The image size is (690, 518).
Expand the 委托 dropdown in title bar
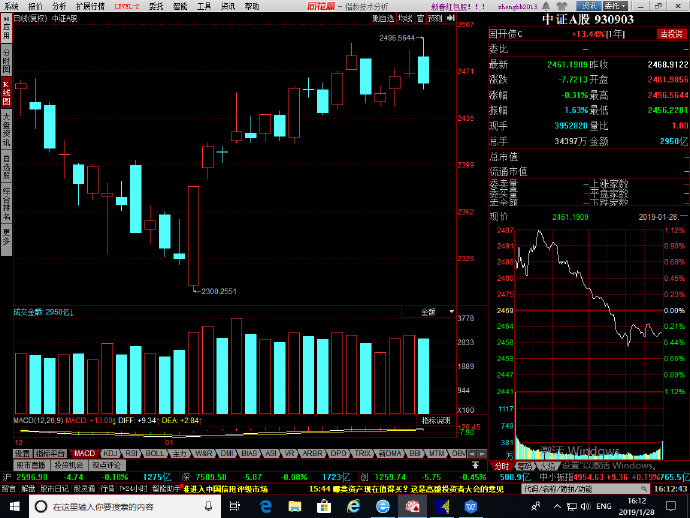pyautogui.click(x=615, y=6)
